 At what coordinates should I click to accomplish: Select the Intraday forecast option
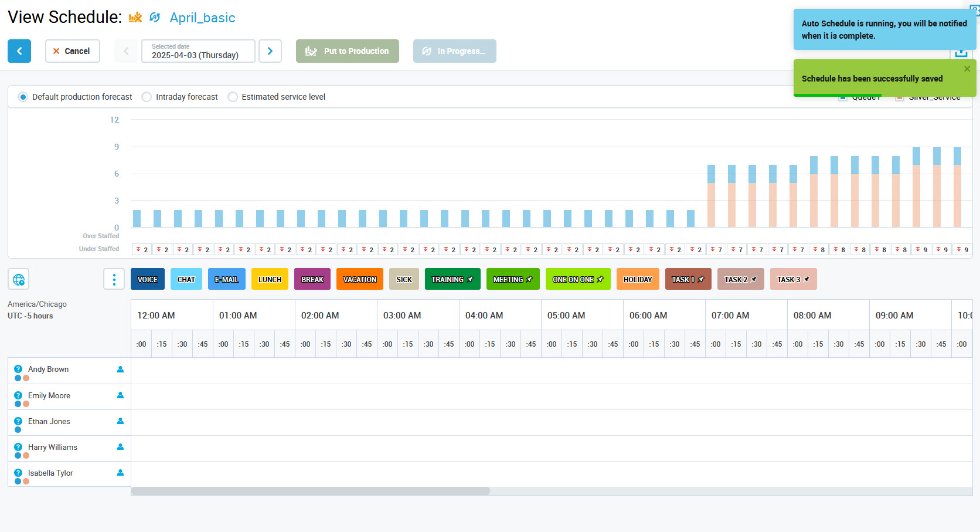pyautogui.click(x=147, y=97)
